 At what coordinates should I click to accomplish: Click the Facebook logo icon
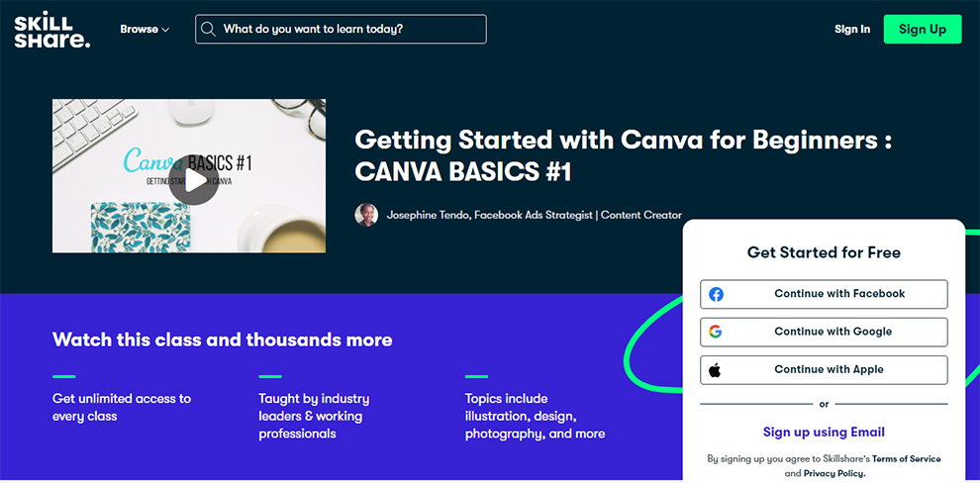coord(717,294)
